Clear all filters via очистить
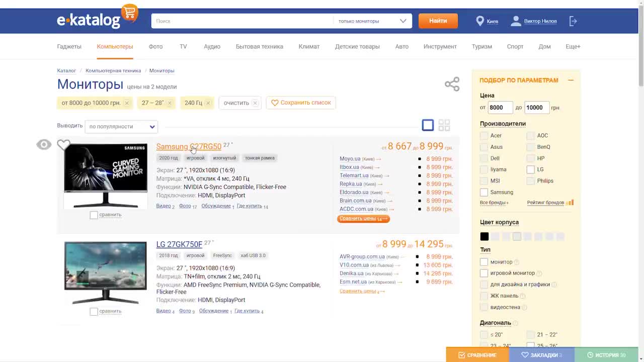The height and width of the screenshot is (362, 644). pos(240,103)
